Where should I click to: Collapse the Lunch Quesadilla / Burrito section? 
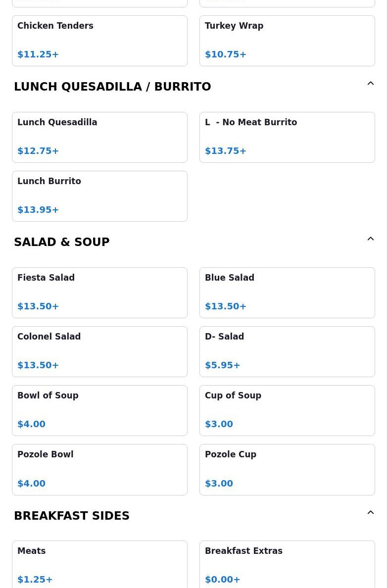pos(370,84)
